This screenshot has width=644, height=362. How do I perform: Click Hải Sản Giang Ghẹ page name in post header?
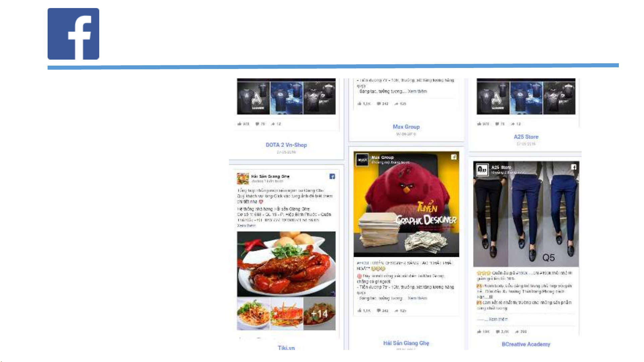(270, 176)
